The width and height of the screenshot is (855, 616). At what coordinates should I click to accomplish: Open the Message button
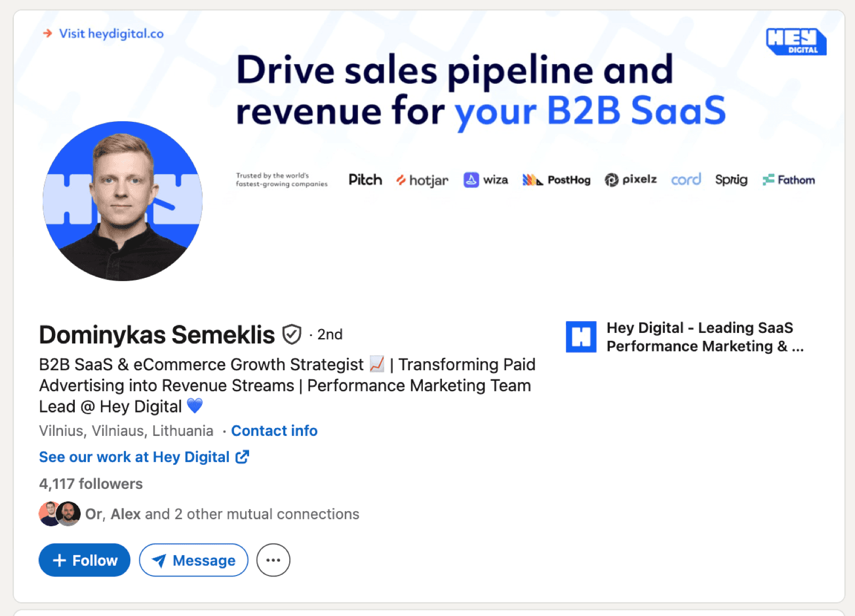[x=193, y=560]
